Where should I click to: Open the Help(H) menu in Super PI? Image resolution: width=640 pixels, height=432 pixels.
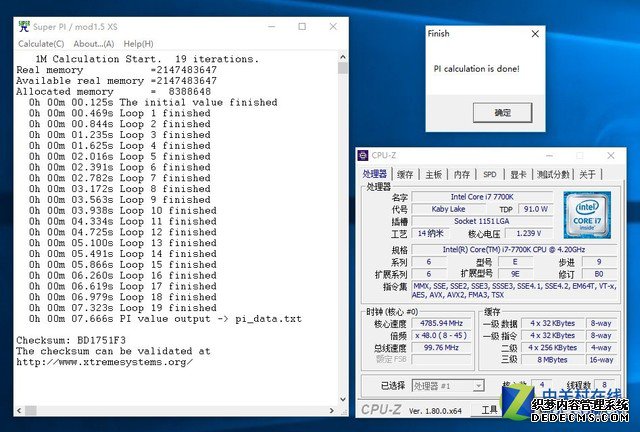[138, 44]
